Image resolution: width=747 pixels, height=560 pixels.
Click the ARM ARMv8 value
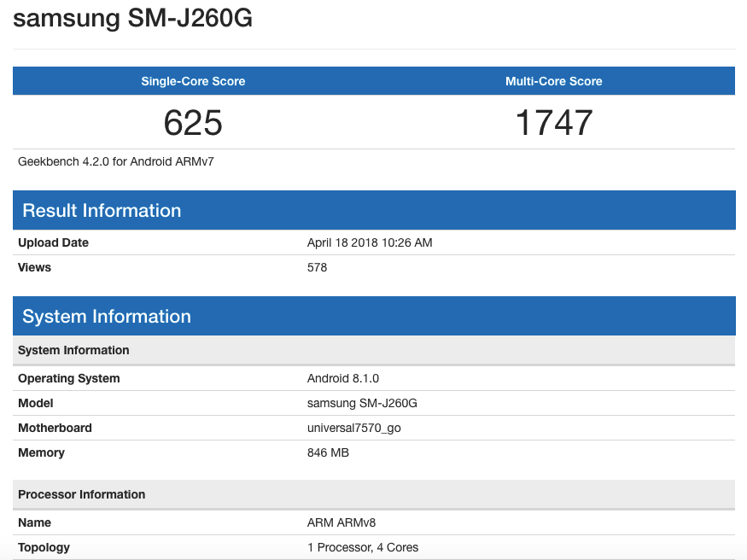tap(341, 522)
